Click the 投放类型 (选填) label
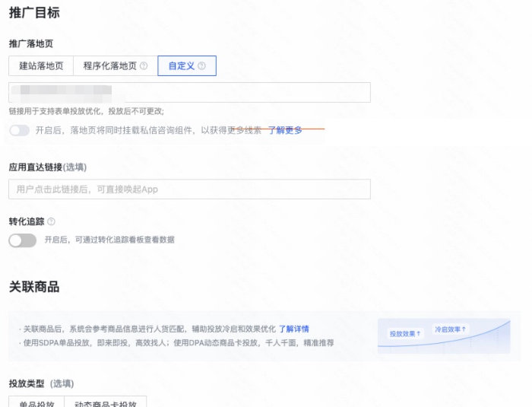 tap(41, 383)
